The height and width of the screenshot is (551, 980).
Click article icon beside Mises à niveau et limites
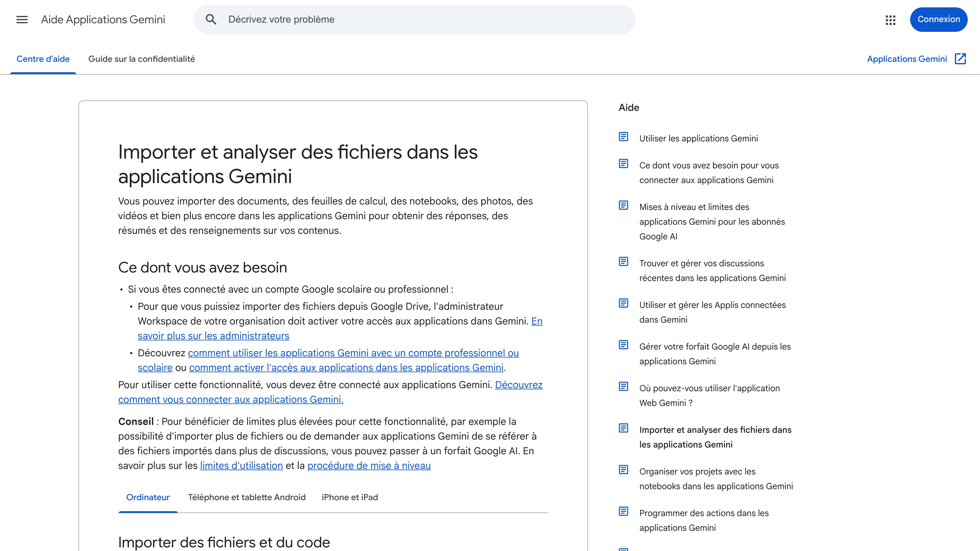[624, 205]
